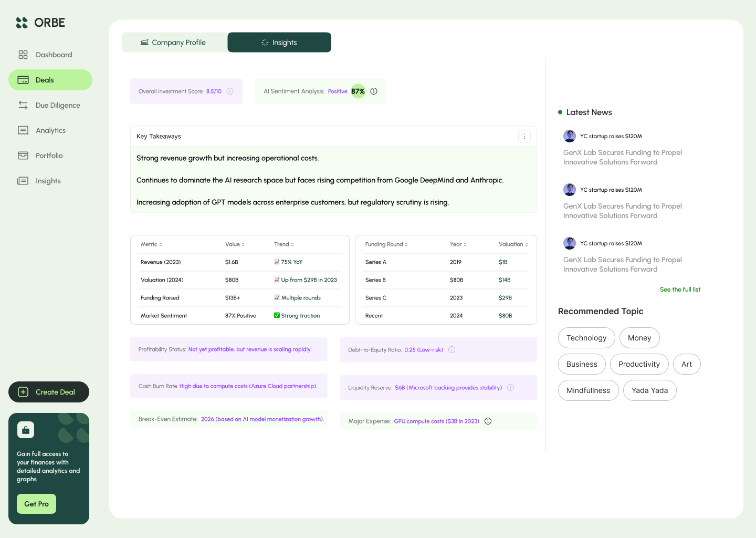Click info icon next to Debt-to-Equity Ratio

pos(452,350)
